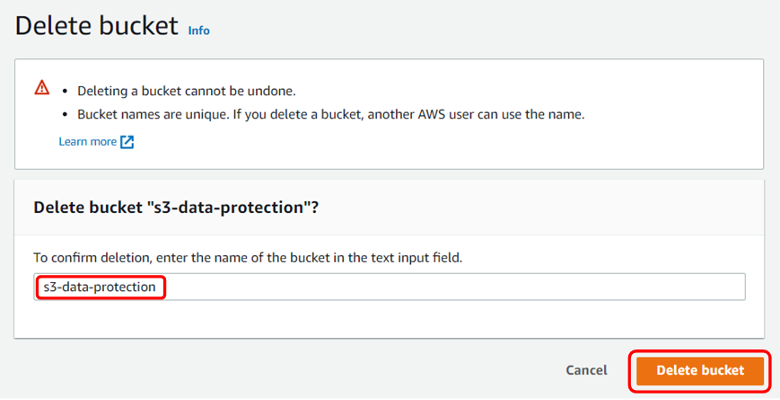Click the bullet before 'Deleting a bucket'
This screenshot has height=400, width=780.
coord(65,90)
